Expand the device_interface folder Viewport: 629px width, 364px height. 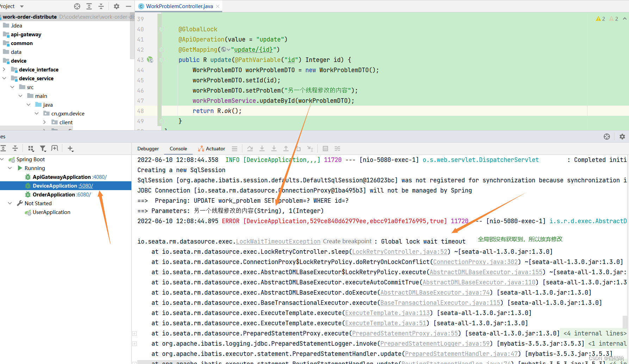pos(4,69)
